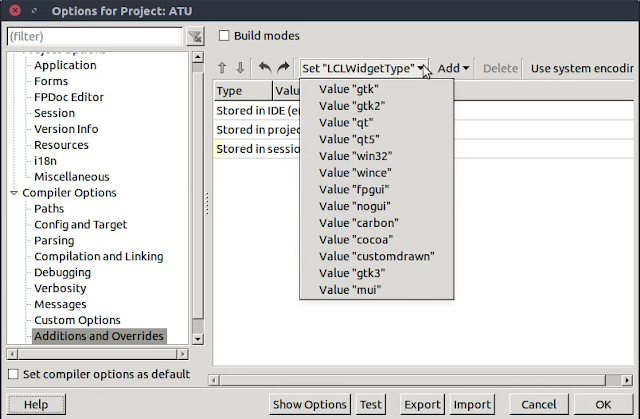Select Paths under Compiler Options

pyautogui.click(x=49, y=208)
